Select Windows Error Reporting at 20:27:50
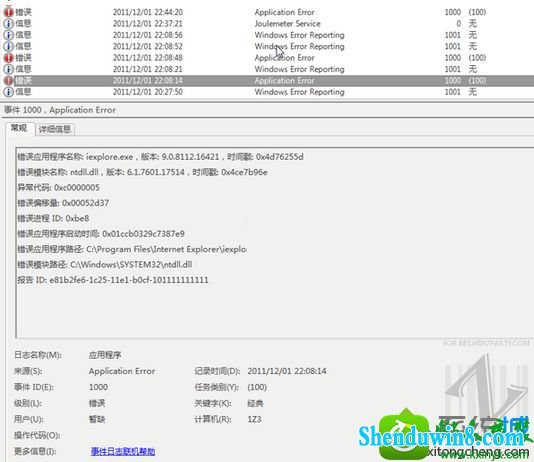534x462 pixels. tap(299, 92)
